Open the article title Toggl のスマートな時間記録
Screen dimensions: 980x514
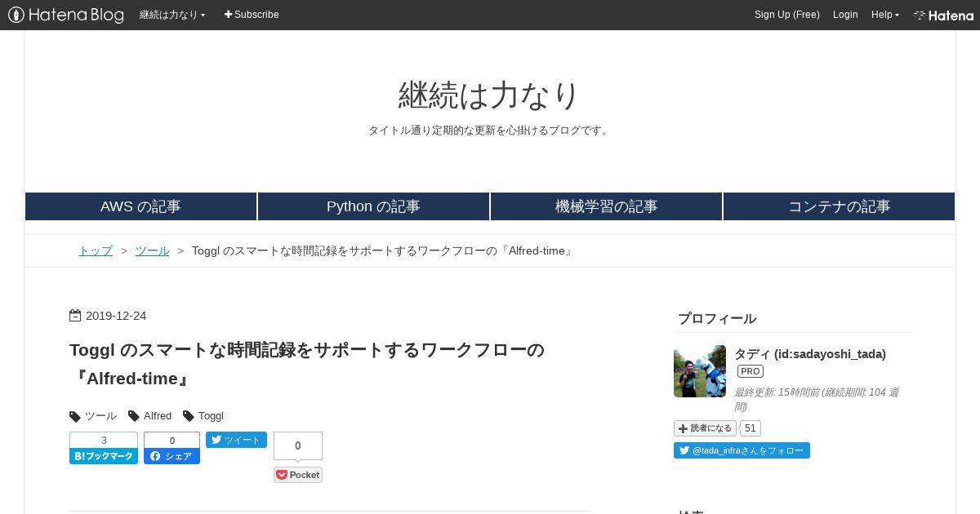[x=307, y=364]
